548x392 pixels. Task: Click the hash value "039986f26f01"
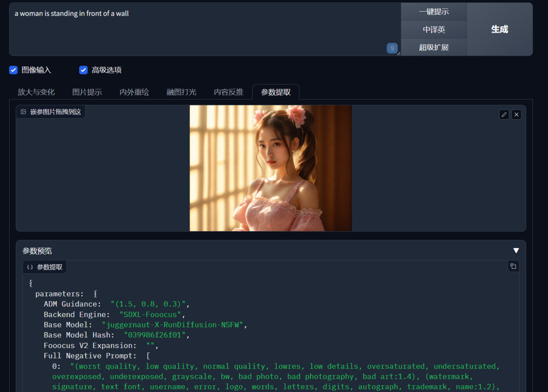154,335
